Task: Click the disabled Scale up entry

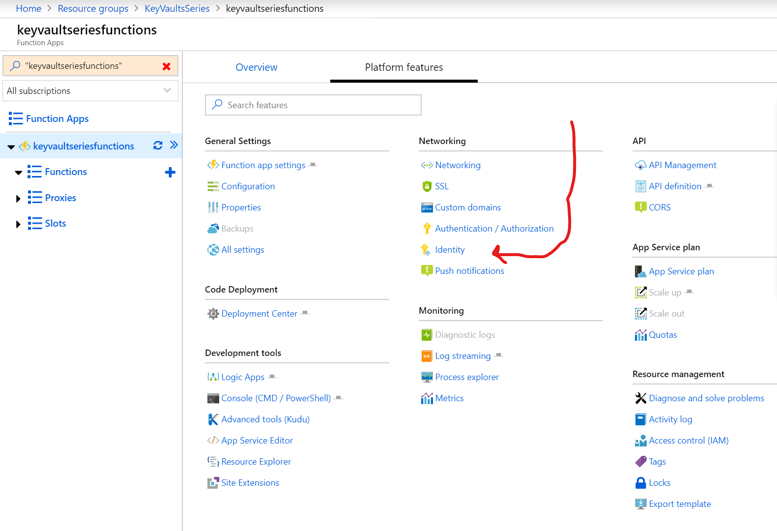Action: pos(665,293)
